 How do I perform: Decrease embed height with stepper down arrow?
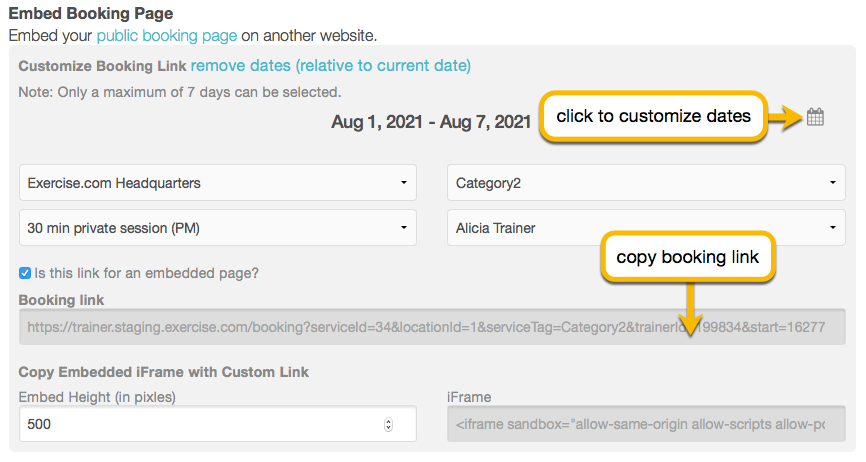click(389, 428)
